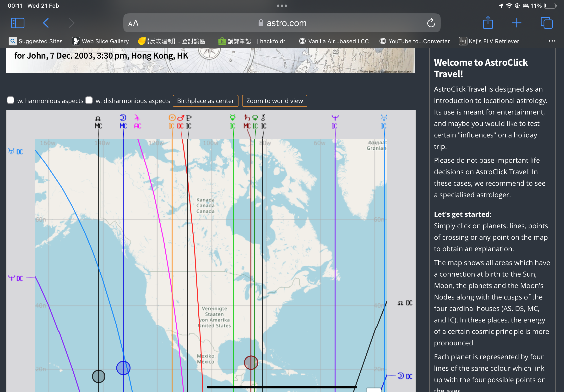Viewport: 564px width, 392px height.
Task: Click Birthplace as center button
Action: 205,101
